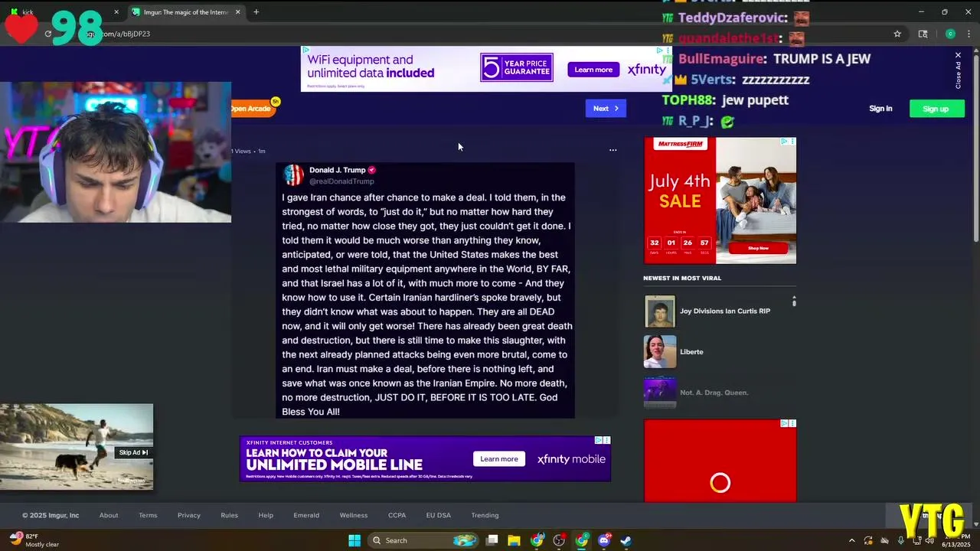The height and width of the screenshot is (551, 980).
Task: Open the Not. A. Drag. Queen. title
Action: 714,393
